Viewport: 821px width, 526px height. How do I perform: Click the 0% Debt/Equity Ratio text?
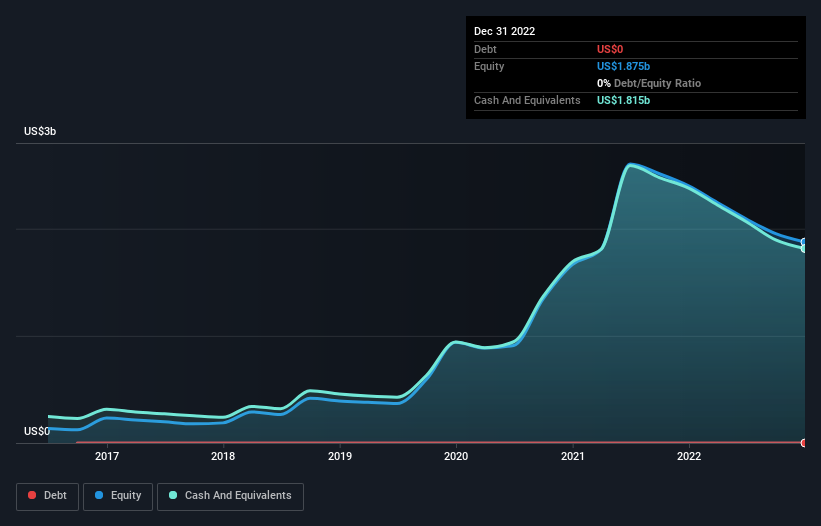coord(649,83)
